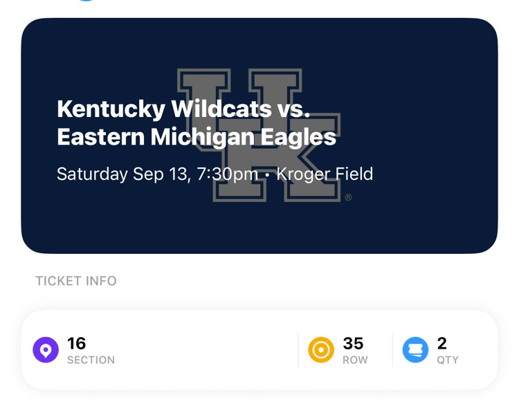Click the Kroger Field venue name
Viewport: 519px width, 420px height.
coord(325,174)
